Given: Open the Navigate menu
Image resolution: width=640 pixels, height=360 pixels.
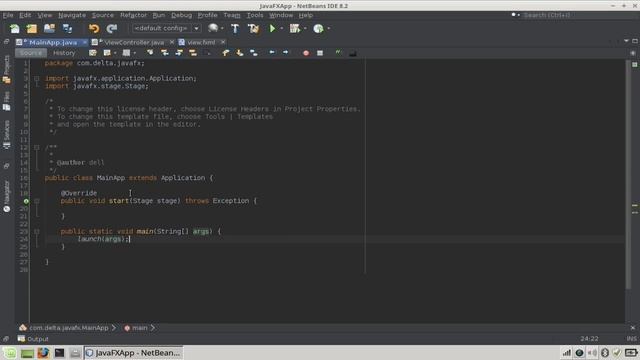Looking at the screenshot, I should (x=72, y=15).
